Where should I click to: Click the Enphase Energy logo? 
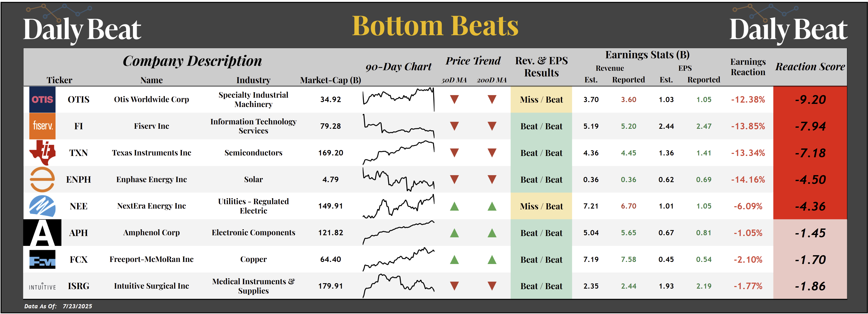42,179
